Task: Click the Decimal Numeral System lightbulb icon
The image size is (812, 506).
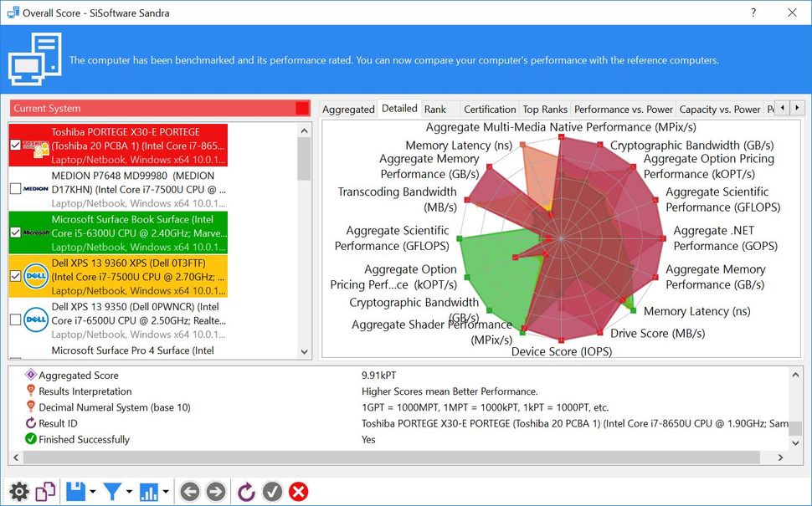Action: [x=30, y=406]
